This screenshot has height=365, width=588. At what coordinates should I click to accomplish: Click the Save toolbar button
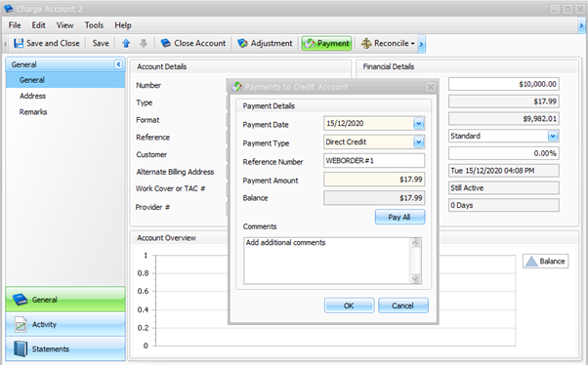click(101, 44)
